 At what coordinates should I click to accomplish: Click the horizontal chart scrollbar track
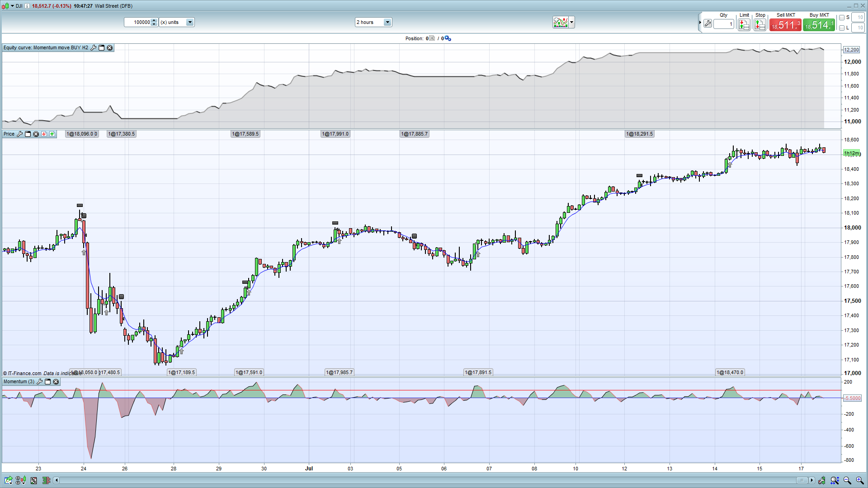[x=427, y=480]
